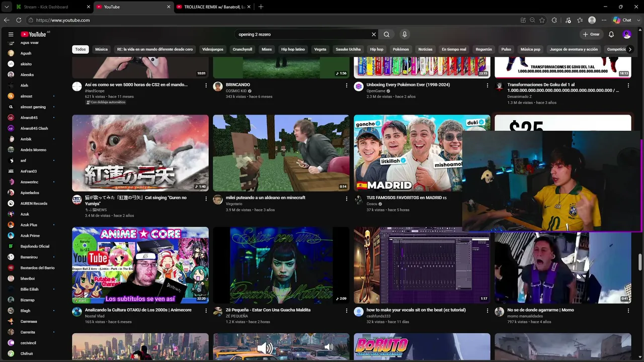Open the Virgotario channel link

coord(234,204)
